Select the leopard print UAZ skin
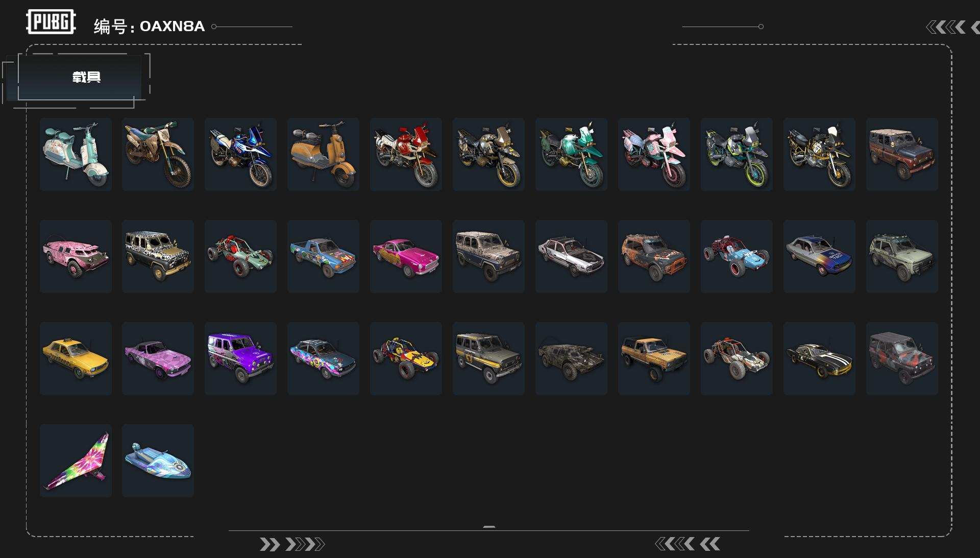The height and width of the screenshot is (558, 980). click(x=158, y=256)
